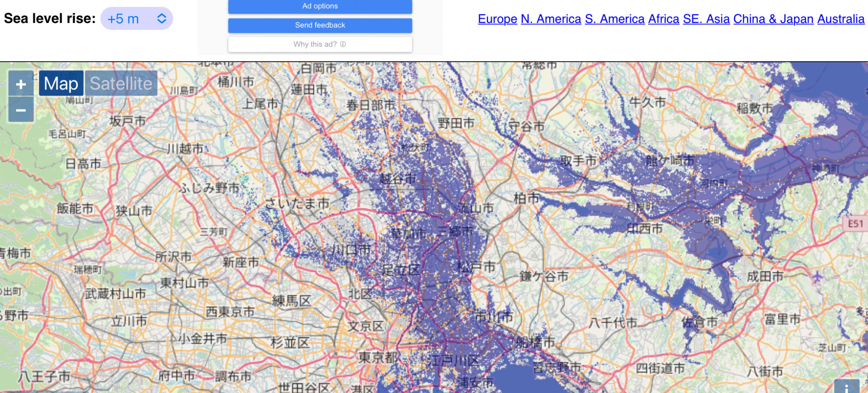Open the China & Japan link
The height and width of the screenshot is (393, 868).
coord(773,19)
